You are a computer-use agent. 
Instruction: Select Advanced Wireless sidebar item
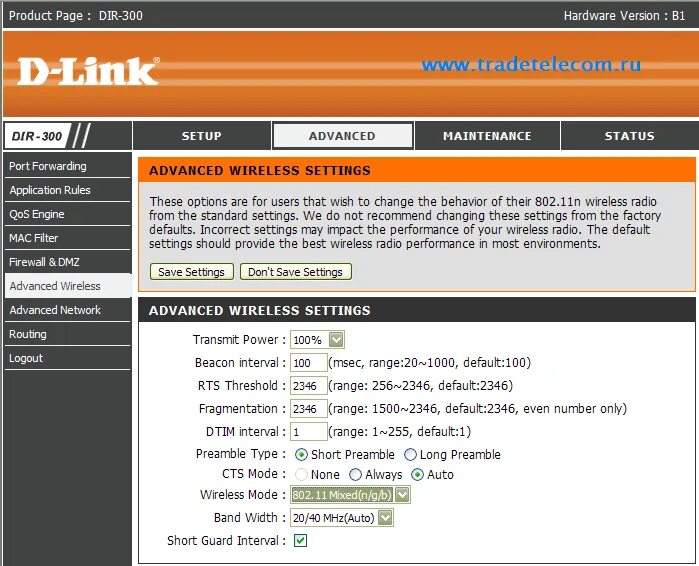[67, 286]
